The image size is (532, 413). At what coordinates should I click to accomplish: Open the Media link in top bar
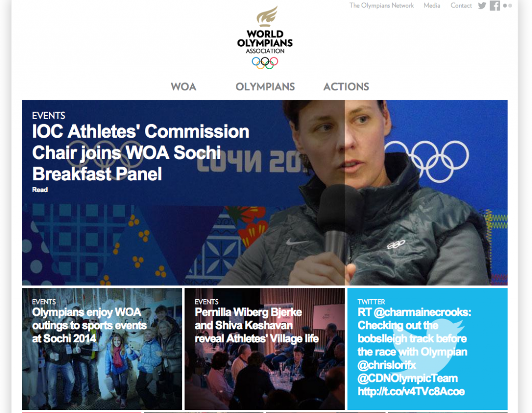coord(432,5)
